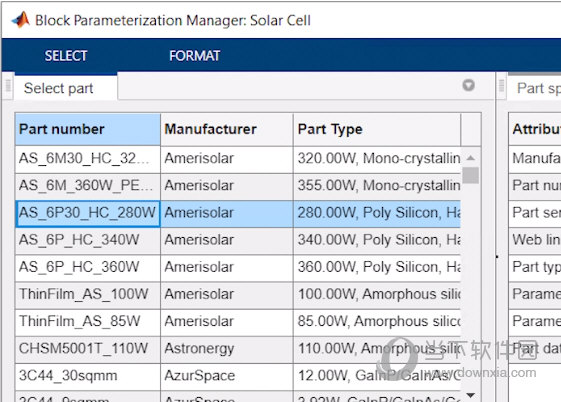The width and height of the screenshot is (561, 402).
Task: Grab the drag handle of the right panel
Action: click(x=502, y=86)
